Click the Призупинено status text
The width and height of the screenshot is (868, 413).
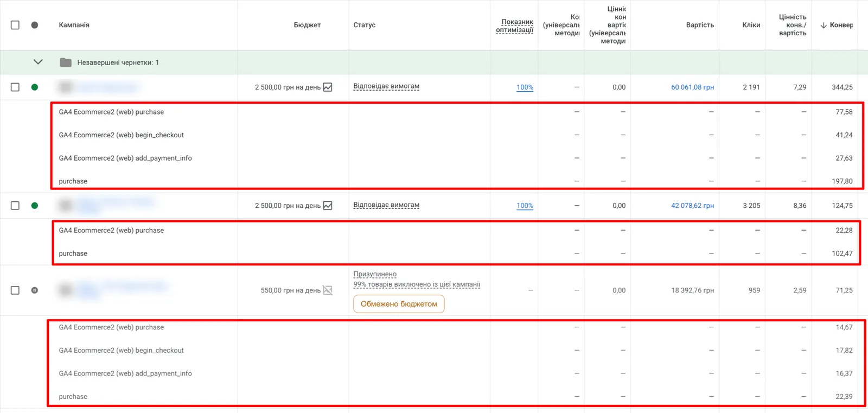[x=375, y=274]
